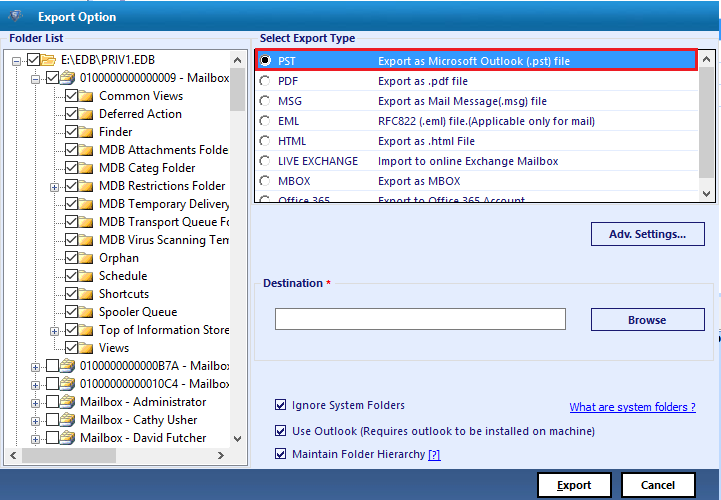Click the folder list vertical scrollbar thumb

tap(237, 90)
